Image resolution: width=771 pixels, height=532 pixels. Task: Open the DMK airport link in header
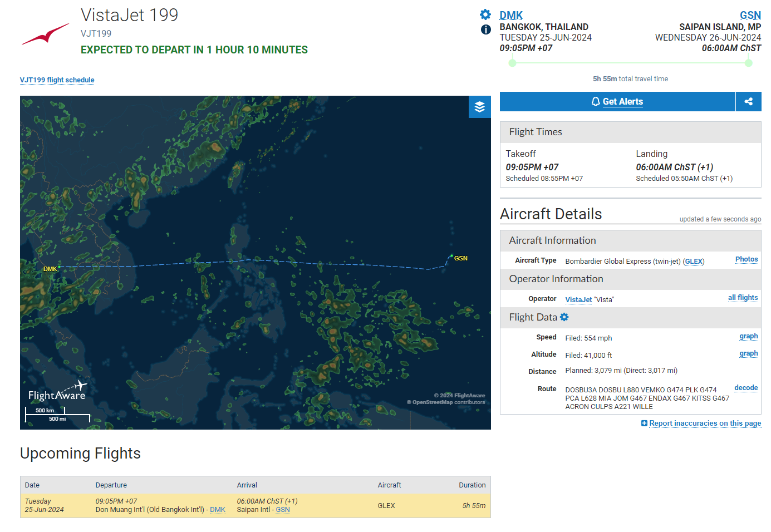511,15
